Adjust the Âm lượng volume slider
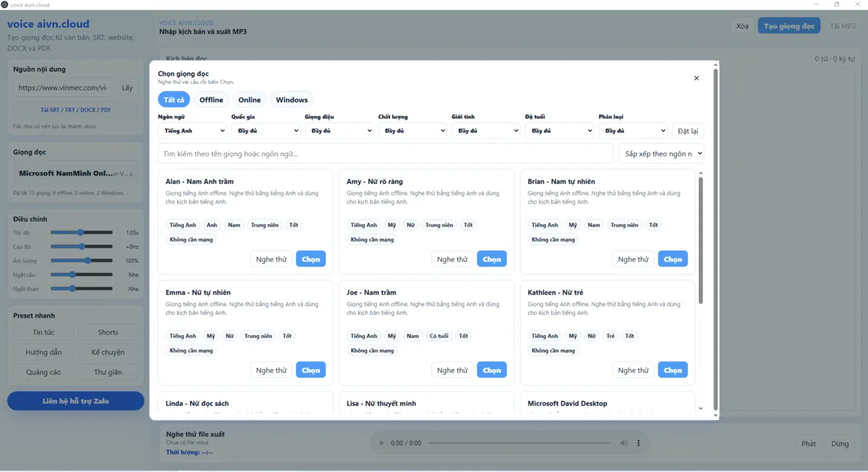The height and width of the screenshot is (472, 868). (82, 261)
